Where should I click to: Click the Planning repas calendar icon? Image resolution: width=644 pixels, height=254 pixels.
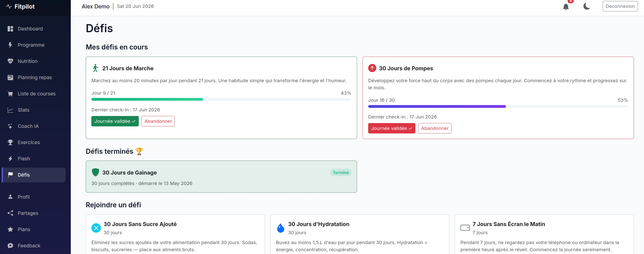pos(10,77)
